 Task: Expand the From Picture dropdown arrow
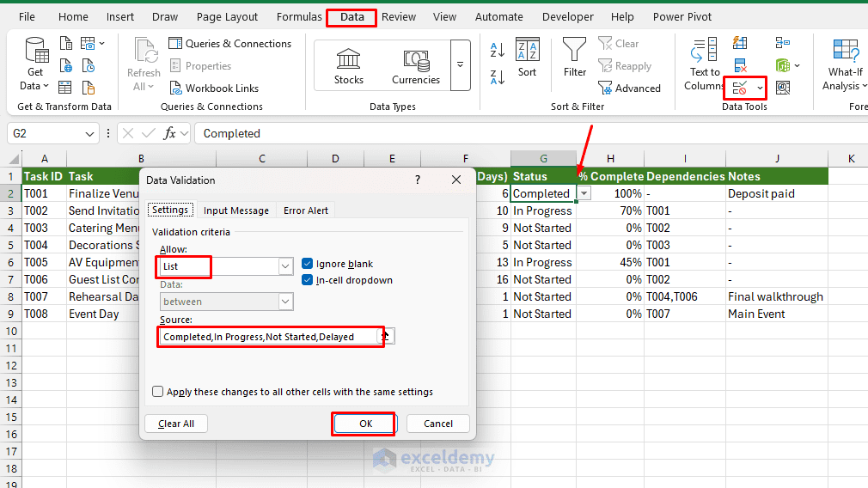102,43
